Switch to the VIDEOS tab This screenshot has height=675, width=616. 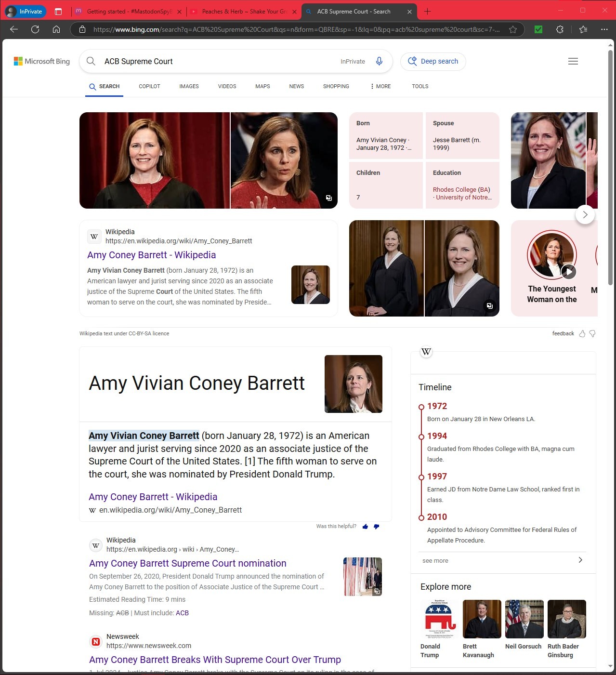(x=227, y=86)
